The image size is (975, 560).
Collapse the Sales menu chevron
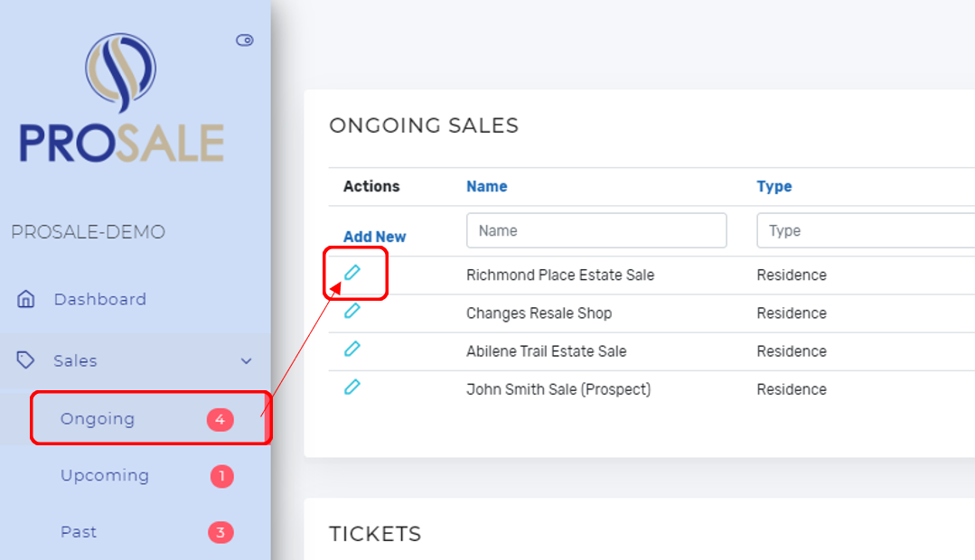click(247, 361)
